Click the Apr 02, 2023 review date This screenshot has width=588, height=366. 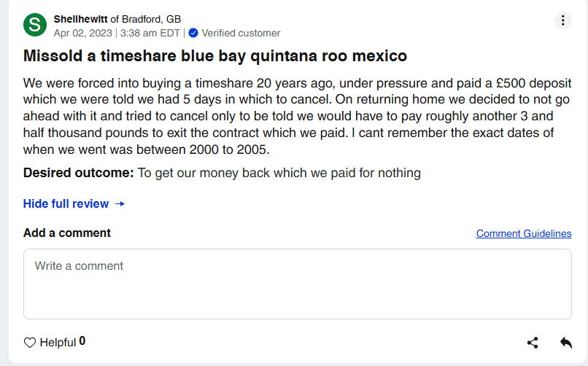82,33
